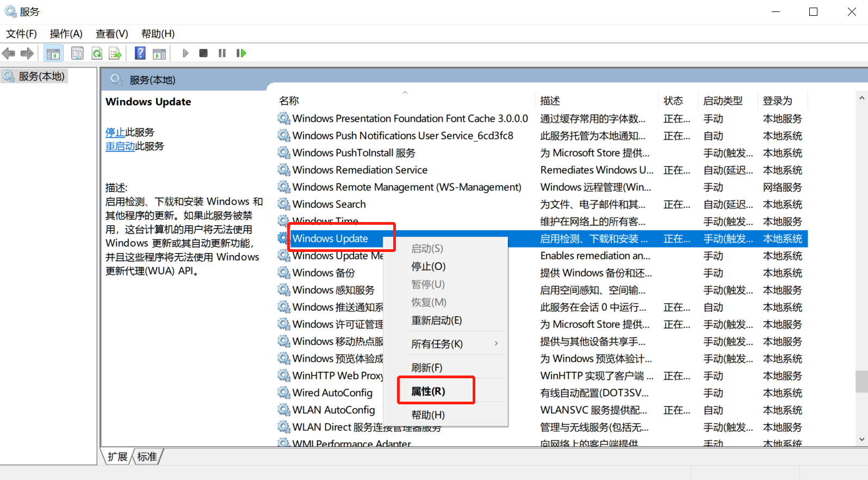Click Remediates Windows U... description cell
Screen dimensions: 868x480
pyautogui.click(x=597, y=170)
